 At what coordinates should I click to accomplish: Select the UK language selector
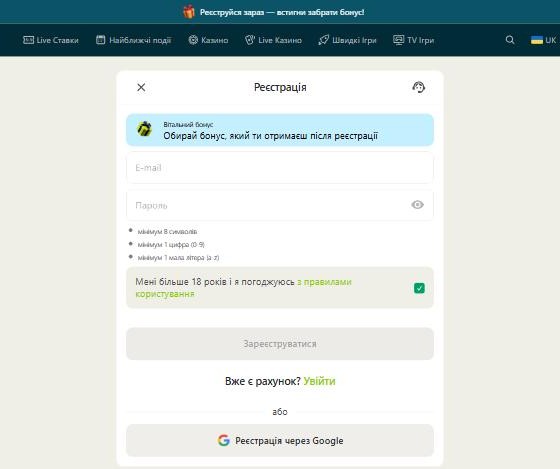coord(544,40)
